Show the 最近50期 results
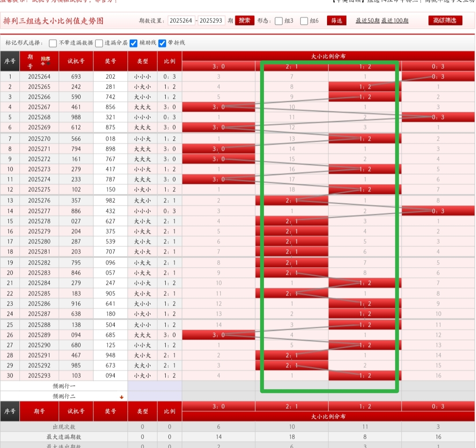 pyautogui.click(x=367, y=21)
